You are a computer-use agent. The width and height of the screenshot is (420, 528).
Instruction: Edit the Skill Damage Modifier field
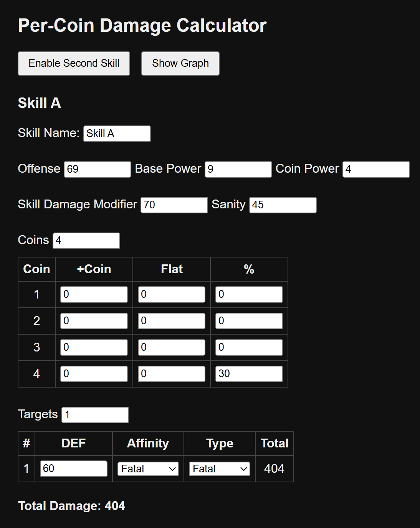[174, 205]
